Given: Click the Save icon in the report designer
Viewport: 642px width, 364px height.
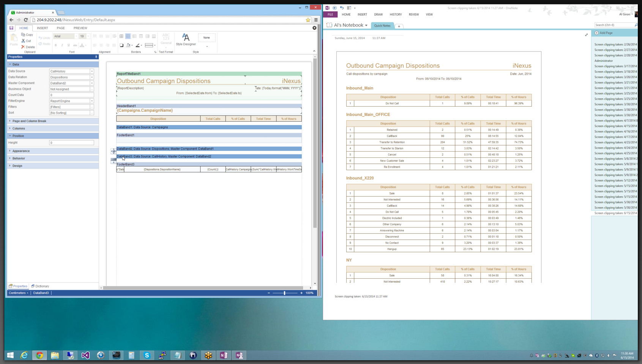Looking at the screenshot, I should (11, 28).
